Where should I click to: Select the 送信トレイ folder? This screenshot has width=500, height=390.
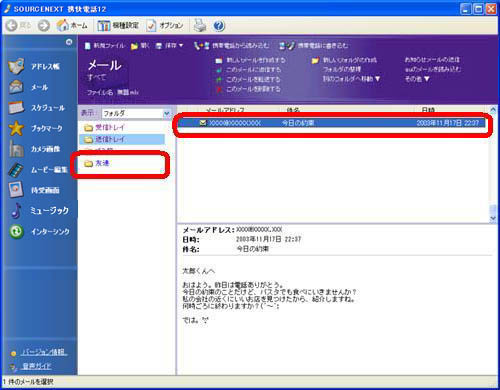(x=122, y=139)
